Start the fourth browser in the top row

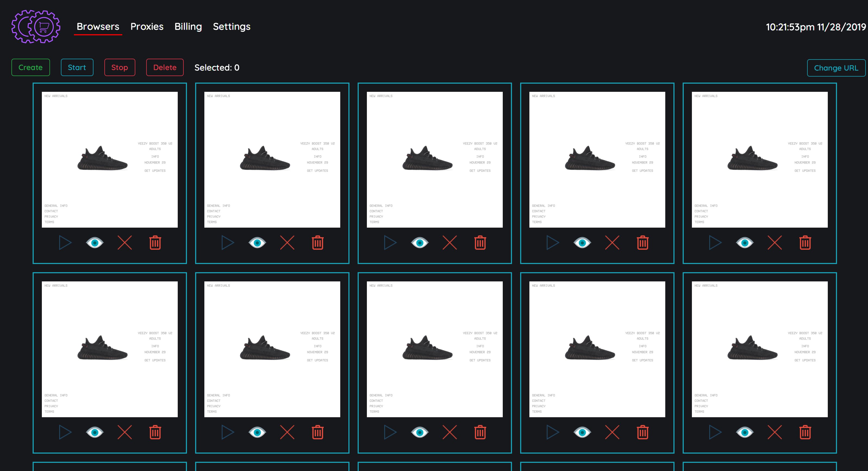click(x=552, y=243)
